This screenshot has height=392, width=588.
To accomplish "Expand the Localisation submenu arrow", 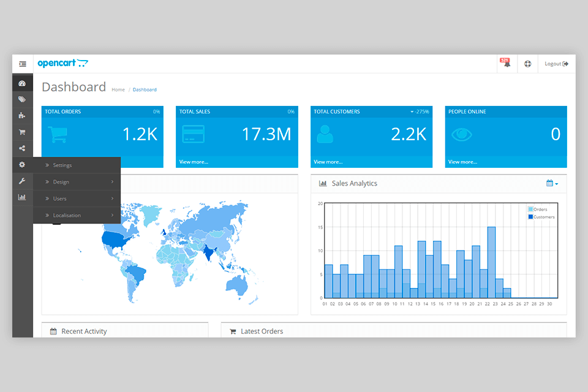I will [112, 215].
